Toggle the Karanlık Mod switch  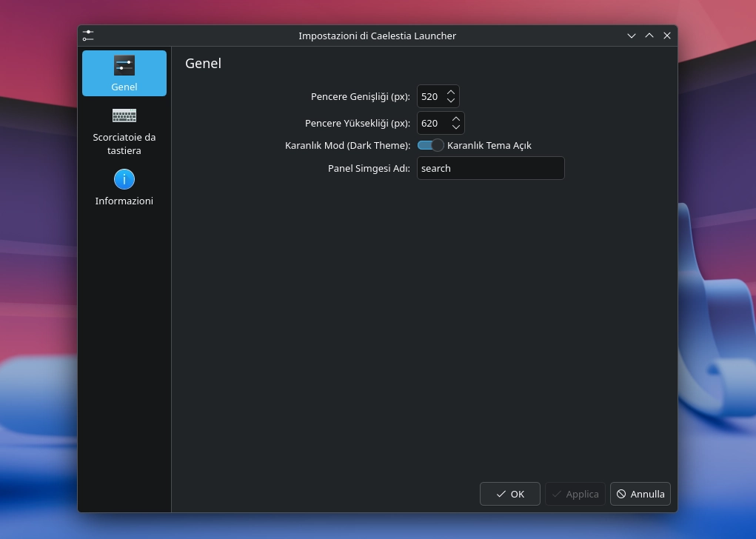coord(430,145)
